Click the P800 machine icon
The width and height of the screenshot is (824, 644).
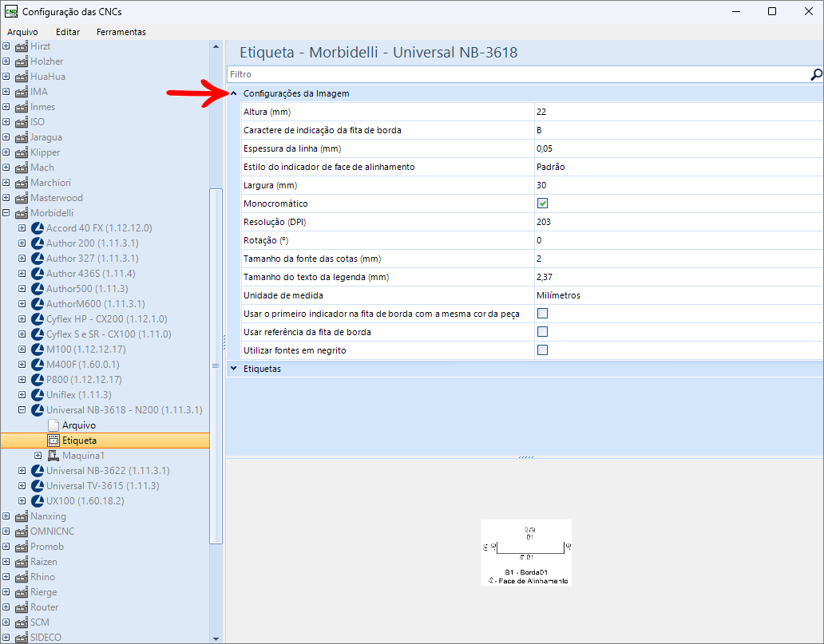[x=38, y=380]
